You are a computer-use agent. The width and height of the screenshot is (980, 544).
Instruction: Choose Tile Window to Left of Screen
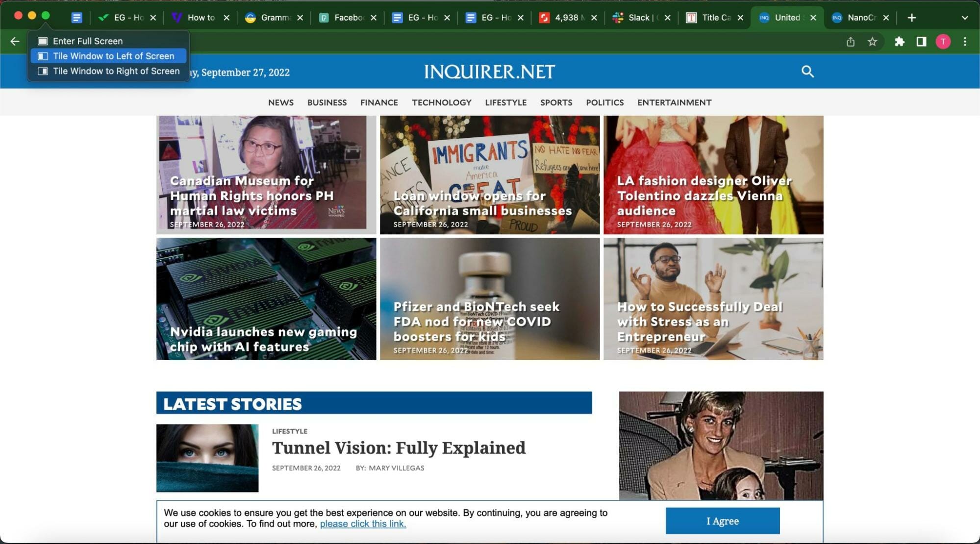pyautogui.click(x=113, y=56)
